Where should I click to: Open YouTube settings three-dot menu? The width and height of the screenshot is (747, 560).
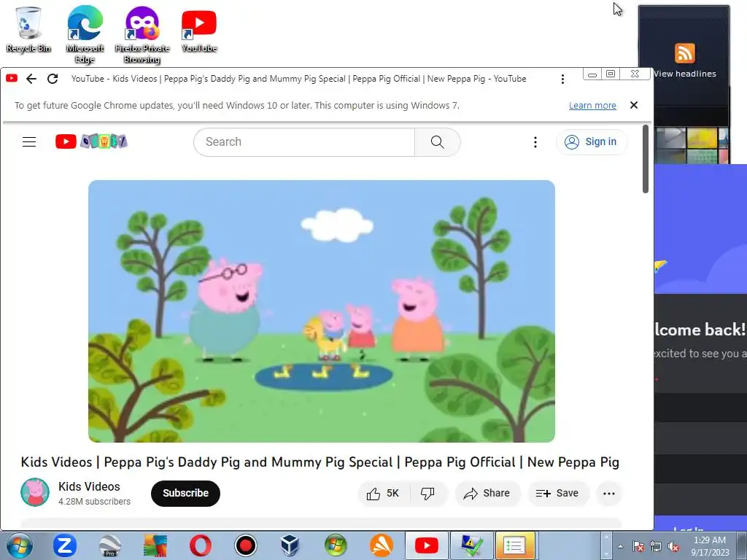[535, 142]
